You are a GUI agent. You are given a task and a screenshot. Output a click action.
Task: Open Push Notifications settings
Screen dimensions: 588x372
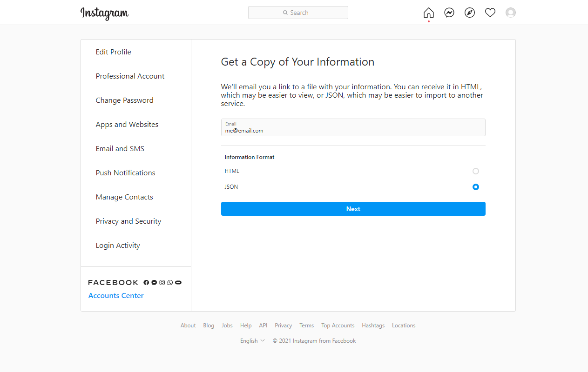coord(126,173)
